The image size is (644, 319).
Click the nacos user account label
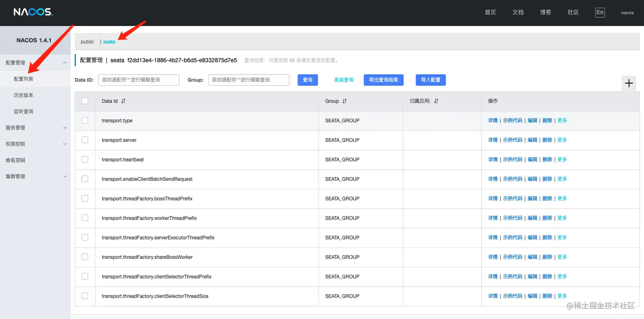pyautogui.click(x=627, y=13)
